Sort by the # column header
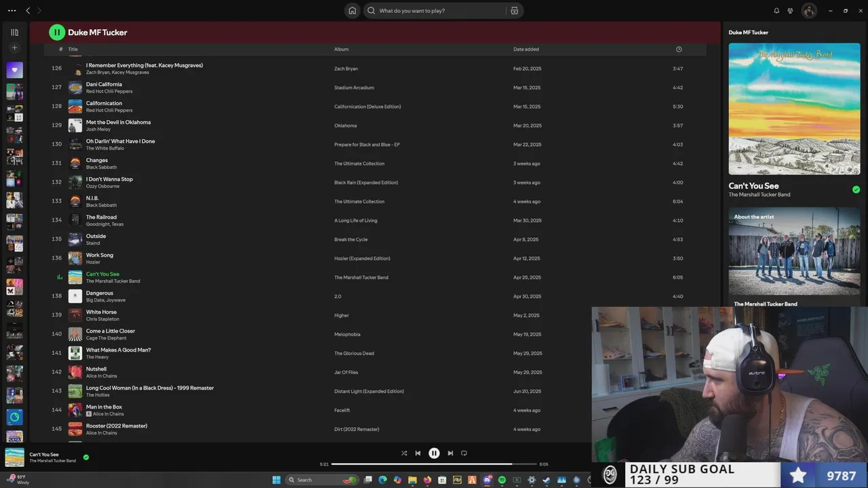The height and width of the screenshot is (488, 868). click(x=60, y=49)
